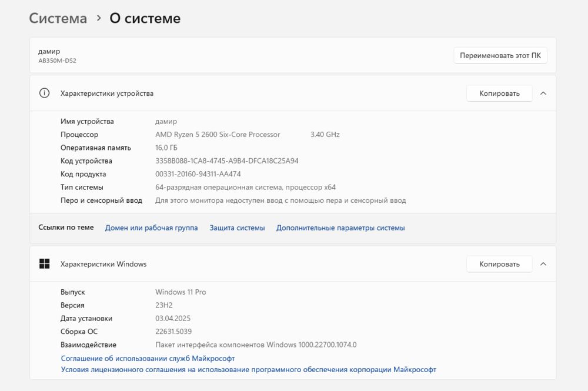Click the Ссылки по теме label
The height and width of the screenshot is (391, 588).
(66, 227)
